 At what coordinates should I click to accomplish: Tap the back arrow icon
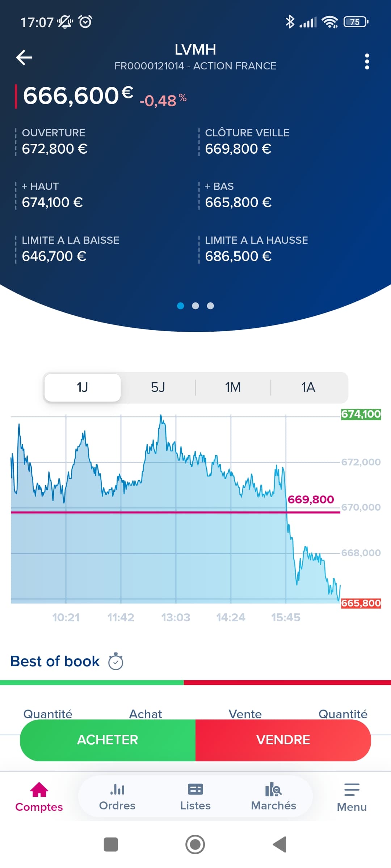[x=24, y=58]
